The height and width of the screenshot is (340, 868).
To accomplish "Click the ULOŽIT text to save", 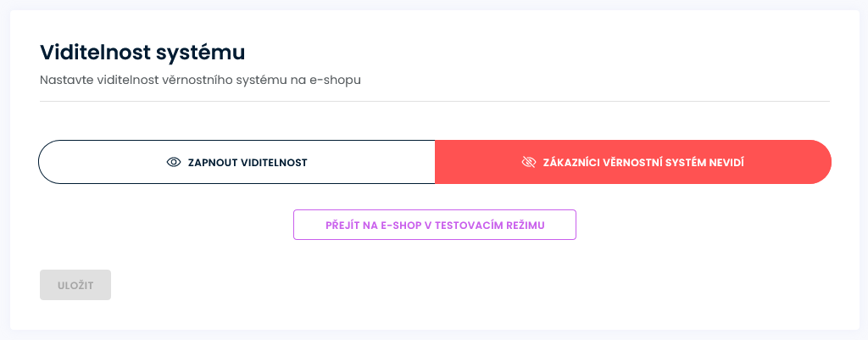I will tap(75, 285).
